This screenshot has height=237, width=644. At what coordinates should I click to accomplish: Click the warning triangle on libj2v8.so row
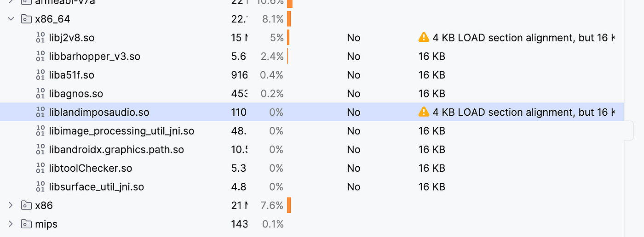click(424, 38)
